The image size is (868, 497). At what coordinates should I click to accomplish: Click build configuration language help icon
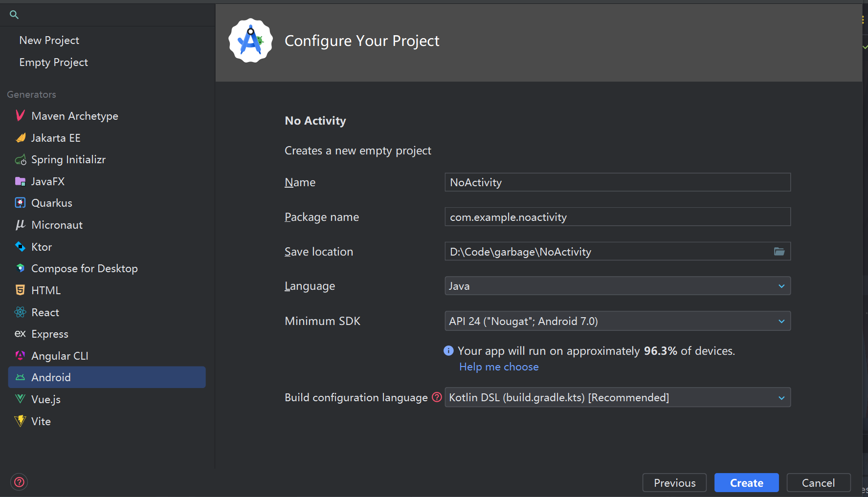pyautogui.click(x=437, y=397)
